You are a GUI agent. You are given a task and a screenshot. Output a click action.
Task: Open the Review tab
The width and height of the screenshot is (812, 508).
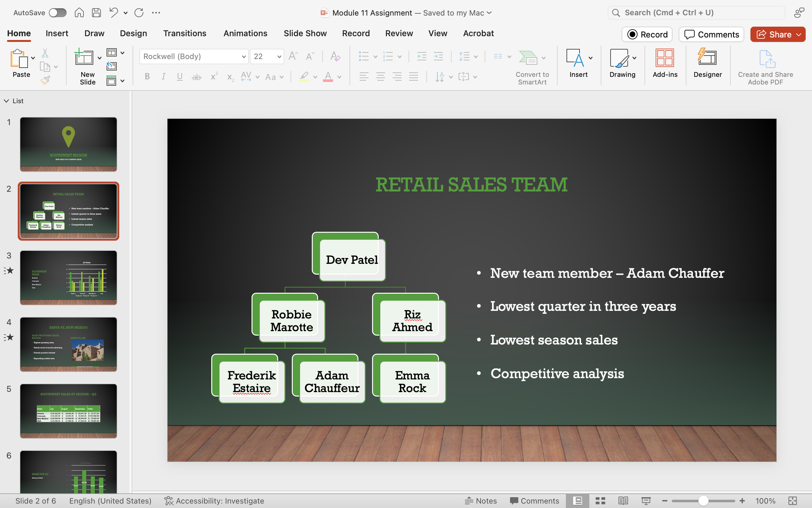click(399, 33)
